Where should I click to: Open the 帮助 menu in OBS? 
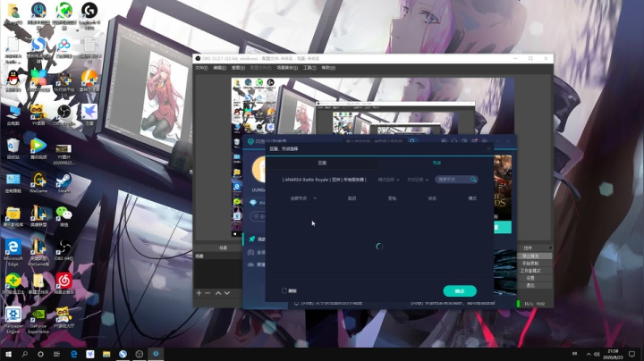click(x=327, y=68)
